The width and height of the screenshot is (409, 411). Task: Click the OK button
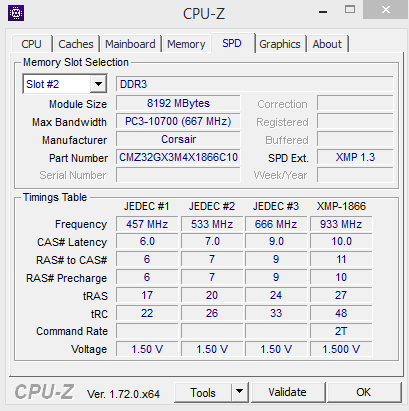tap(364, 392)
